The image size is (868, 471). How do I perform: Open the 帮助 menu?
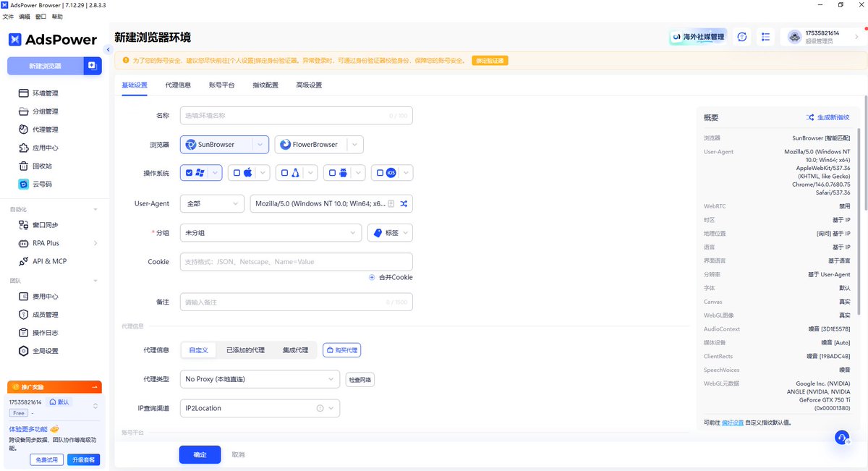58,16
